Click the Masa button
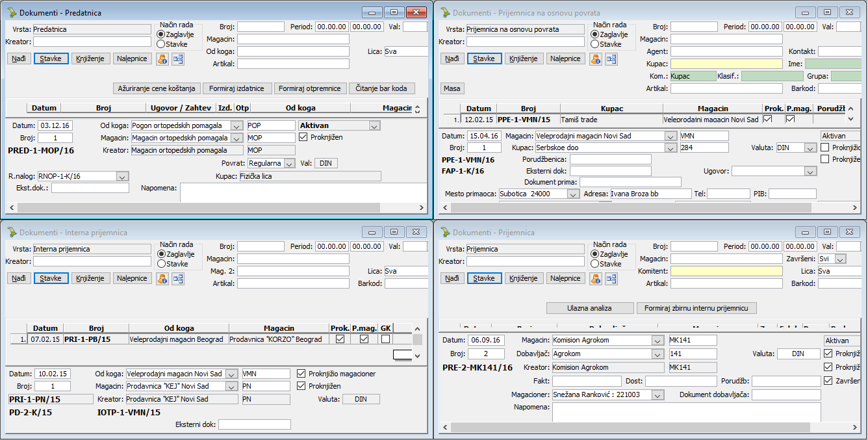This screenshot has height=440, width=868. [451, 88]
